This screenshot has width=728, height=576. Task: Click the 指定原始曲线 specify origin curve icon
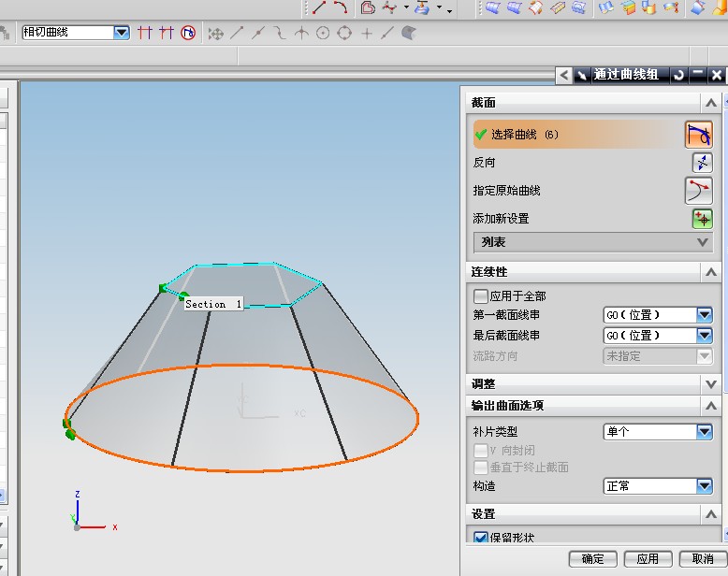pos(699,191)
